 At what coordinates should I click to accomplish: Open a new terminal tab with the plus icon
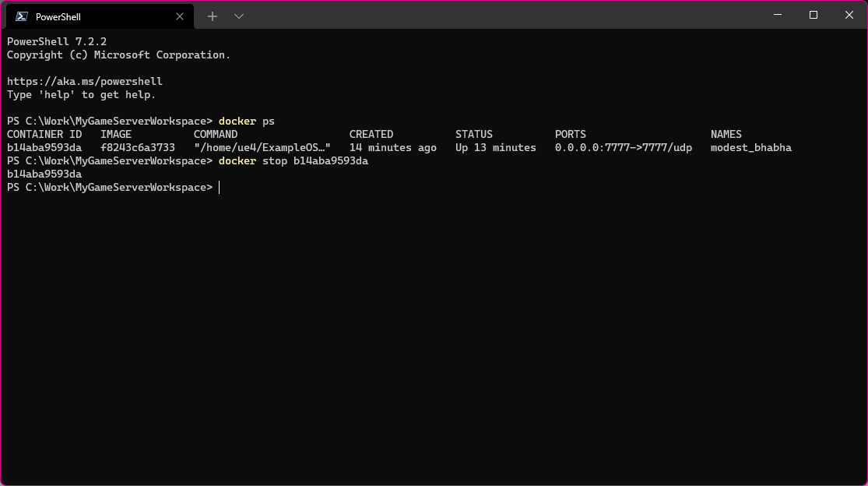[x=212, y=16]
